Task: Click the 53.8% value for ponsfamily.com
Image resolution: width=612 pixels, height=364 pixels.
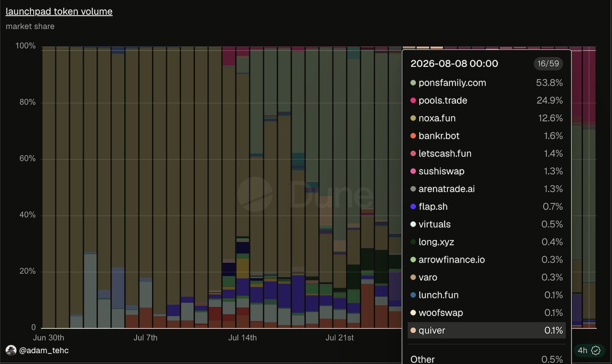Action: (549, 83)
